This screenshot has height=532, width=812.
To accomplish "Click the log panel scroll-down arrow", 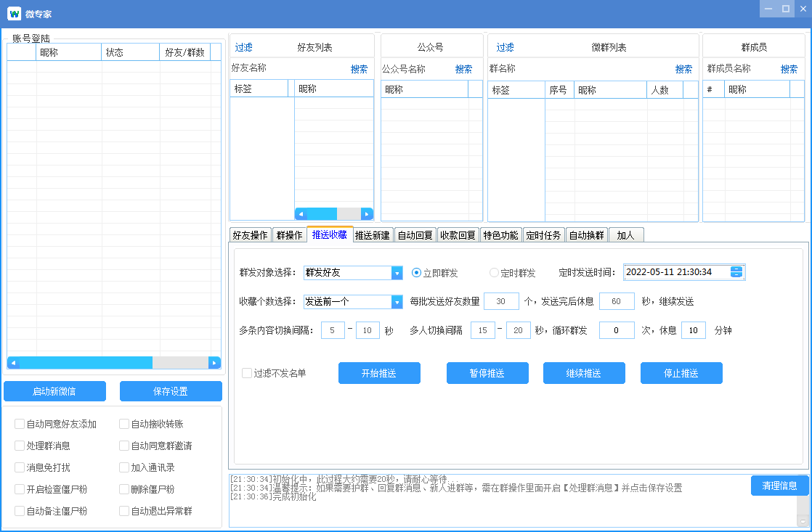I will [803, 521].
